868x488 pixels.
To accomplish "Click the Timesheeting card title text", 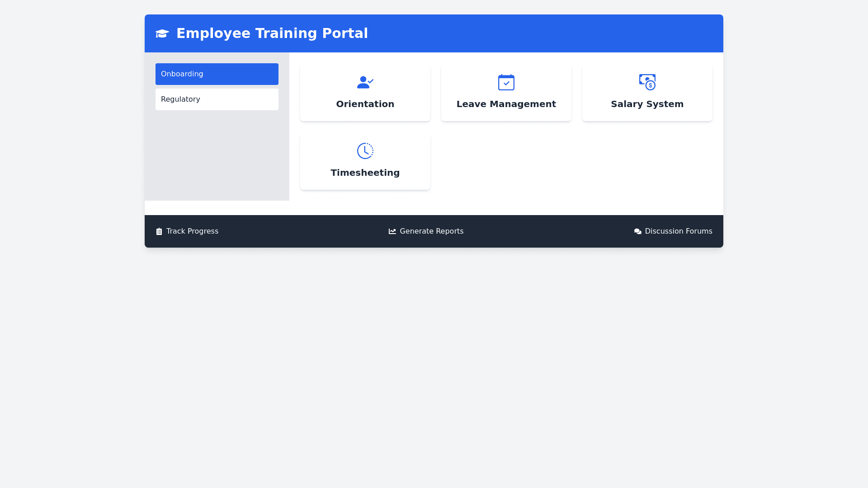I will click(x=365, y=173).
